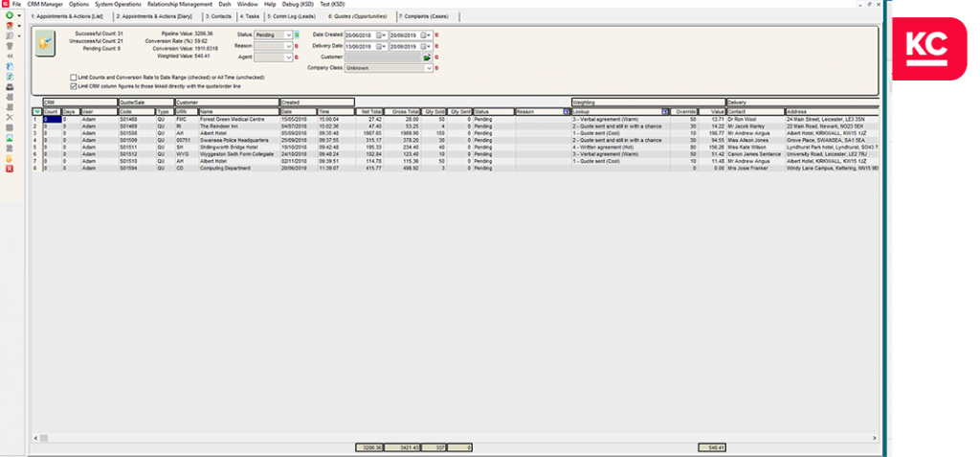
Task: Open the Dash menu
Action: tap(225, 4)
